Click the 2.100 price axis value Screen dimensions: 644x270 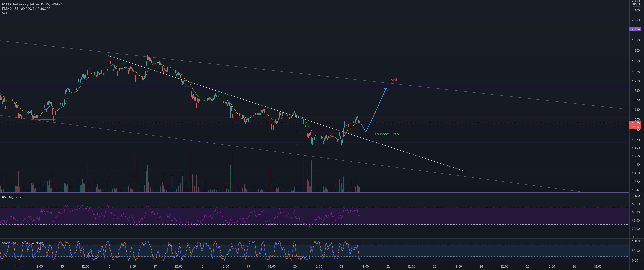click(635, 10)
